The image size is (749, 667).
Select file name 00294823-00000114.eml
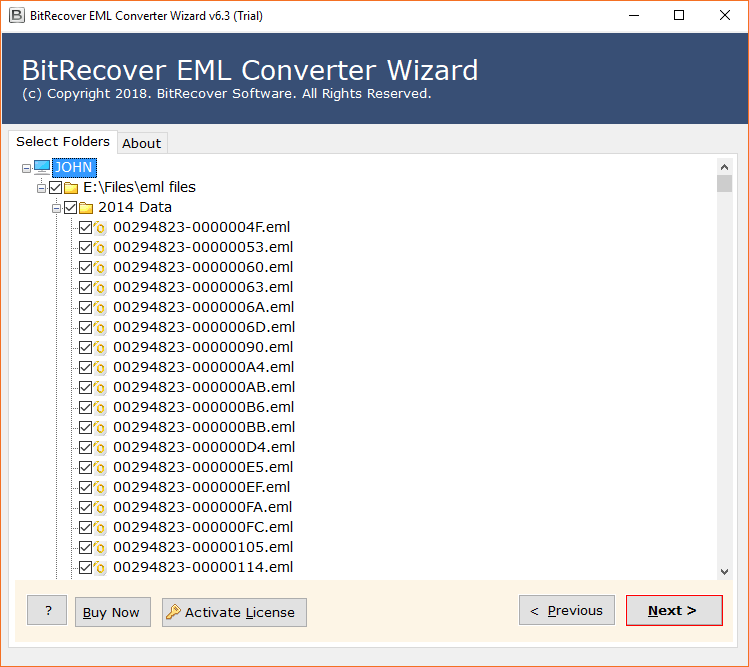point(203,568)
